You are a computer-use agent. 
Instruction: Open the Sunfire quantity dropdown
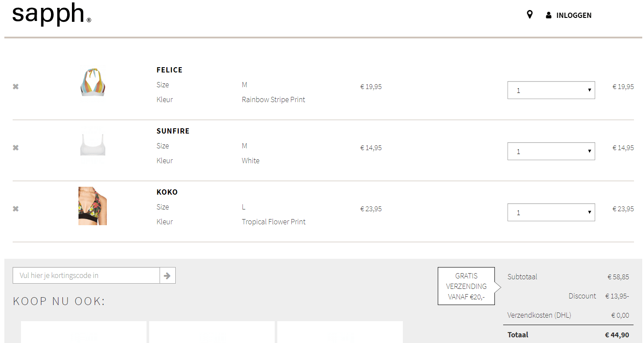[x=551, y=151]
